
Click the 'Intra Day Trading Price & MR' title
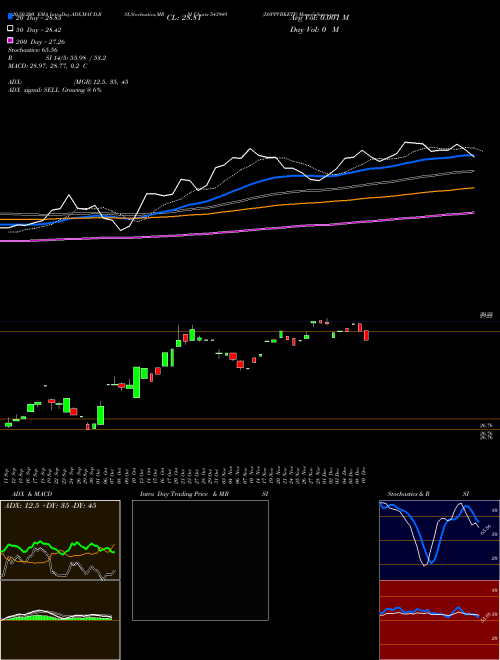click(185, 494)
